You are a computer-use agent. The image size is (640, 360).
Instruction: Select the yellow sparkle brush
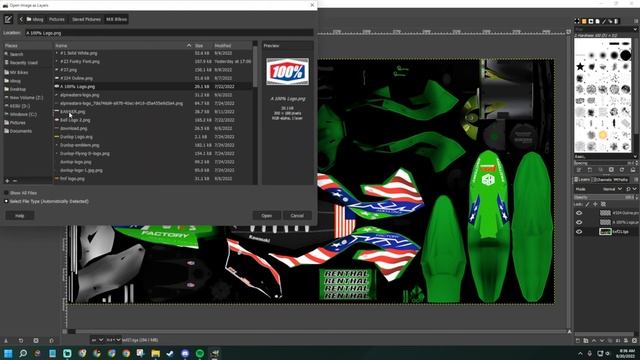(x=603, y=135)
